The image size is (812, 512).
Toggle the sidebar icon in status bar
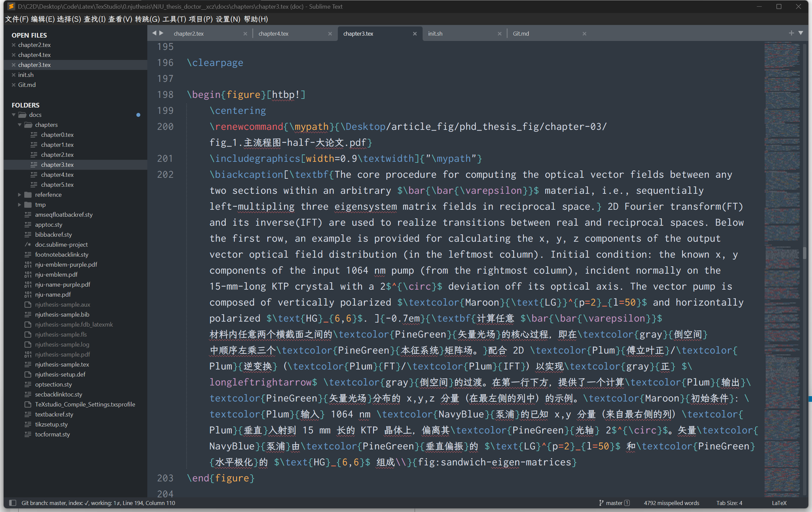click(x=13, y=503)
